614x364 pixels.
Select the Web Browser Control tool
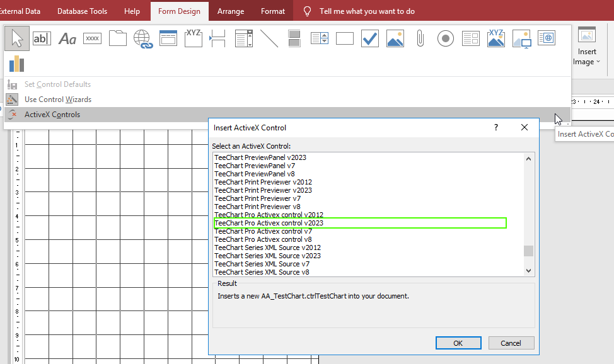tap(547, 38)
